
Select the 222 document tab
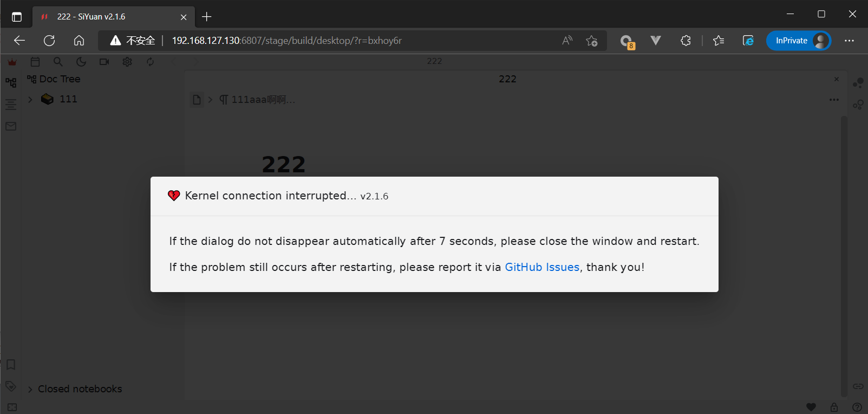pyautogui.click(x=507, y=79)
